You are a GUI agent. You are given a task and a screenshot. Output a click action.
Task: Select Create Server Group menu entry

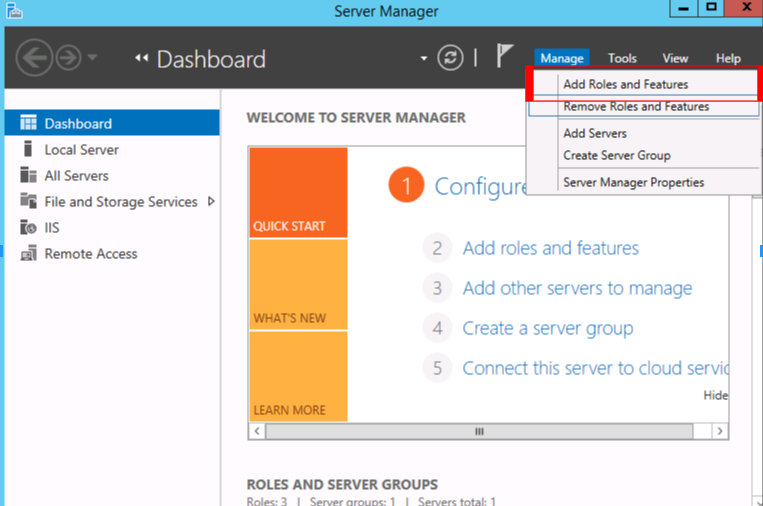point(643,155)
